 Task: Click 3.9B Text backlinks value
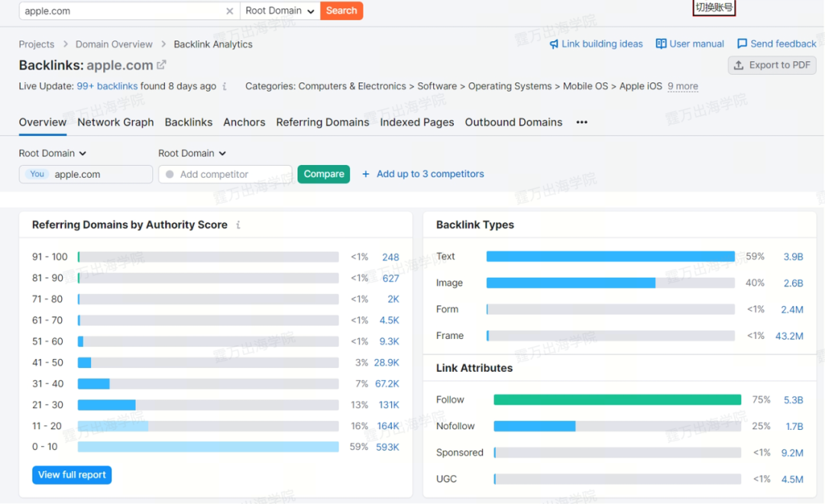tap(793, 257)
